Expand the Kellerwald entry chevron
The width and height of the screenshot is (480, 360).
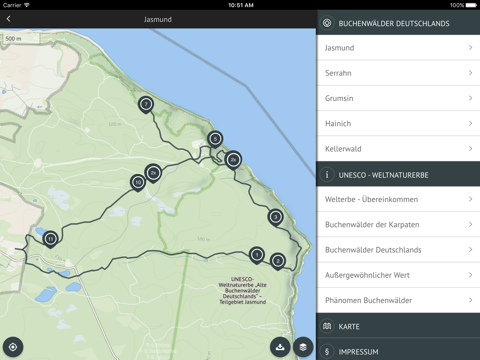pos(470,148)
